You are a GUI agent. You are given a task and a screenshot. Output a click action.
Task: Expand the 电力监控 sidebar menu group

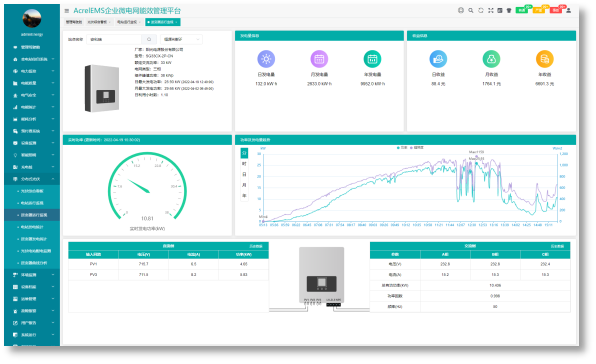pyautogui.click(x=33, y=71)
